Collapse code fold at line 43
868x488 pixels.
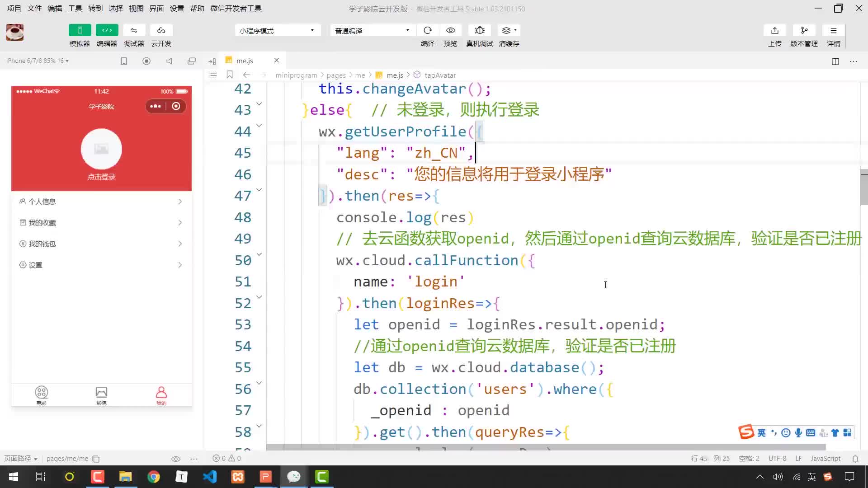pyautogui.click(x=259, y=104)
